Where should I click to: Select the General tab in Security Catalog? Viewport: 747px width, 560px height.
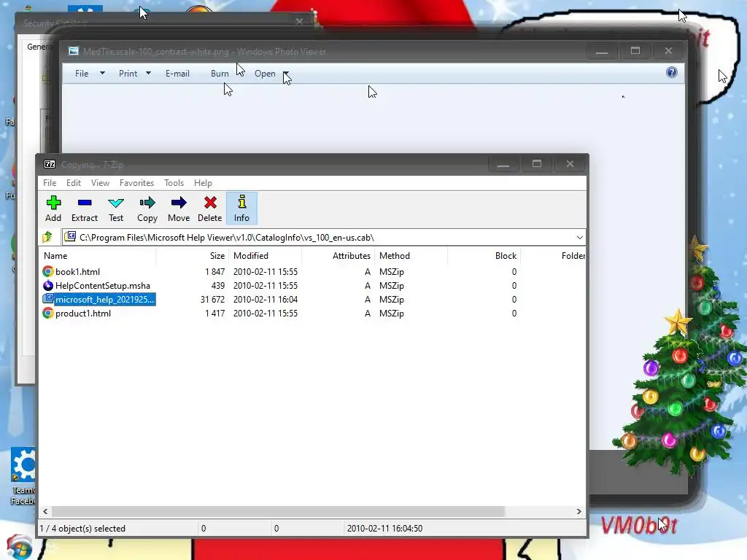click(38, 47)
